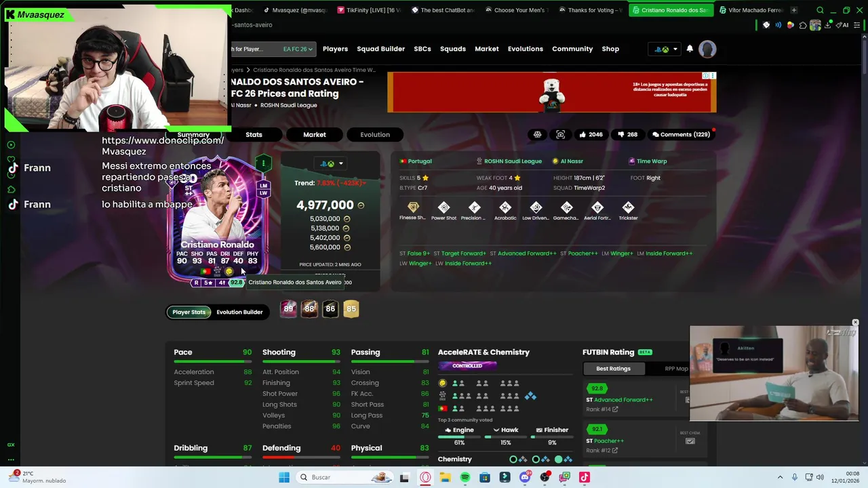This screenshot has height=488, width=868.
Task: Select second chemistry style level circle
Action: pos(536,459)
